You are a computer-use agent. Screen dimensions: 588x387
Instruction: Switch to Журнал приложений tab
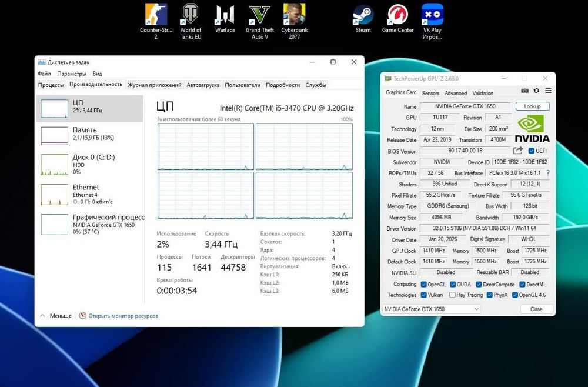pyautogui.click(x=155, y=85)
